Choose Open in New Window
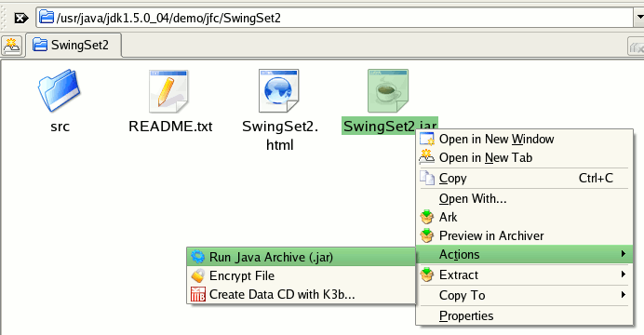The image size is (644, 335). [525, 140]
